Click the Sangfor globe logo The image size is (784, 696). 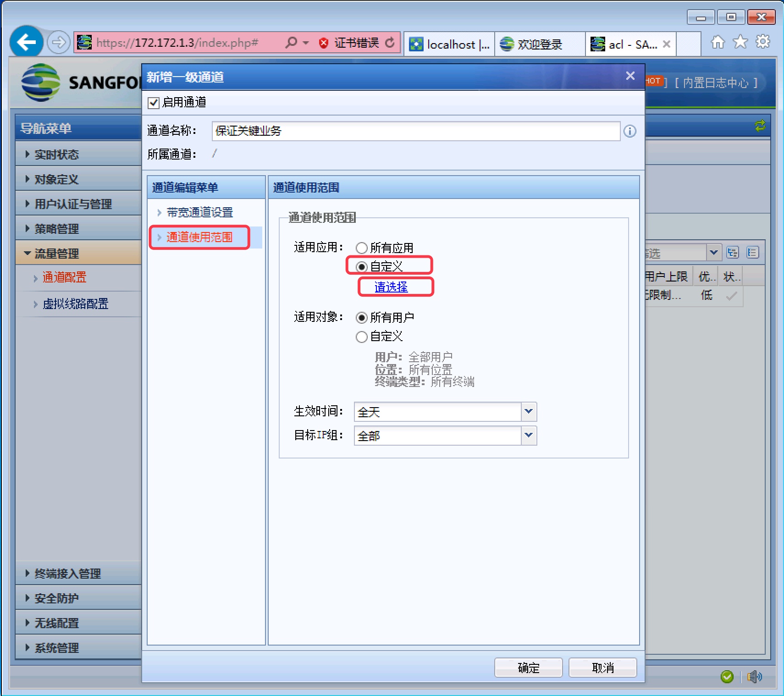(40, 83)
